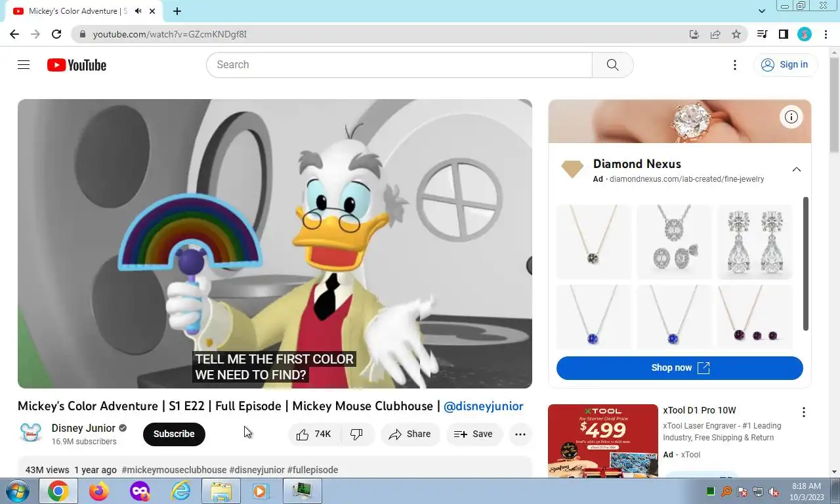Share the video
Viewport: 840px width, 504px height.
point(410,434)
